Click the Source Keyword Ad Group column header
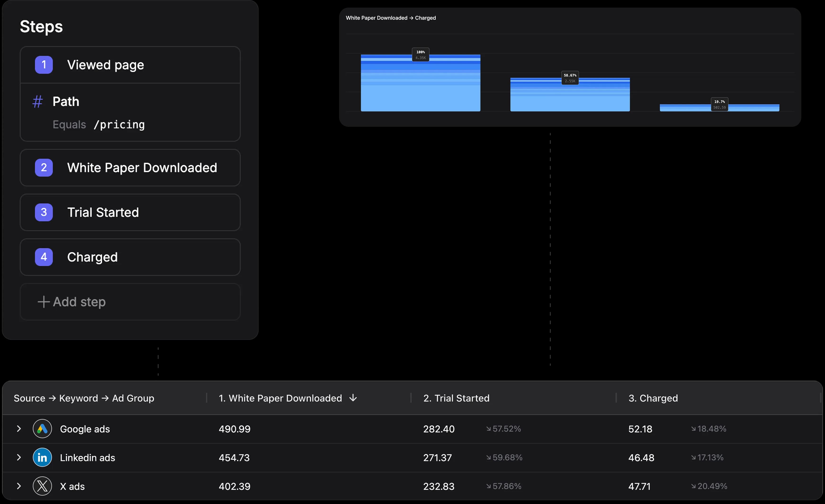 pyautogui.click(x=83, y=398)
